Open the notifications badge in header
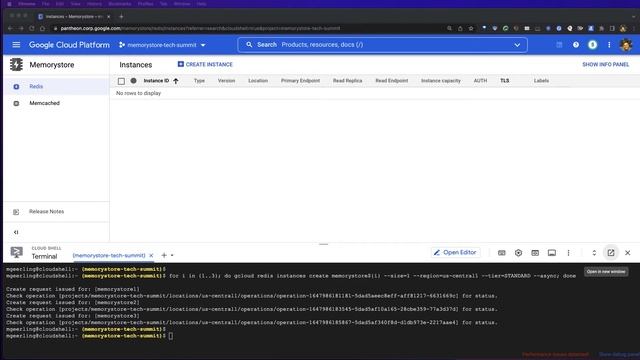The height and width of the screenshot is (360, 640). 593,45
